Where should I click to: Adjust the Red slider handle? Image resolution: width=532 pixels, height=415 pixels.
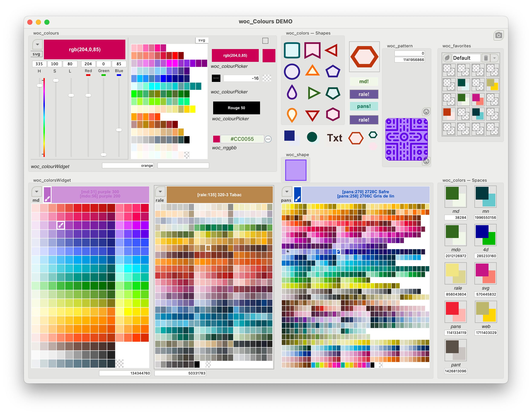(88, 95)
